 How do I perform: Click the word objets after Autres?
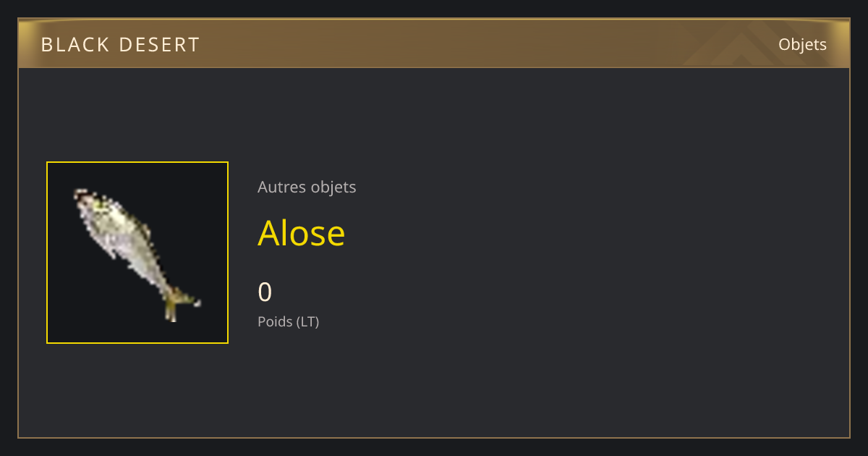[x=333, y=187]
